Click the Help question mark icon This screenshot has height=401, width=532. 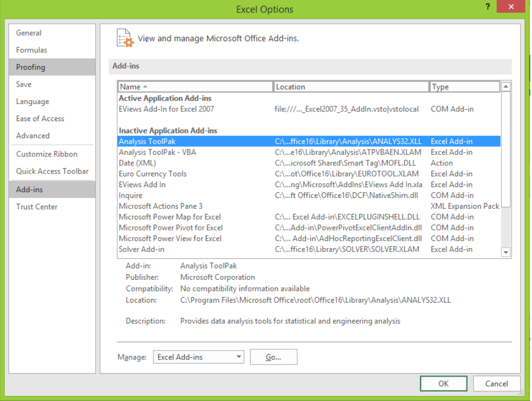pos(488,6)
